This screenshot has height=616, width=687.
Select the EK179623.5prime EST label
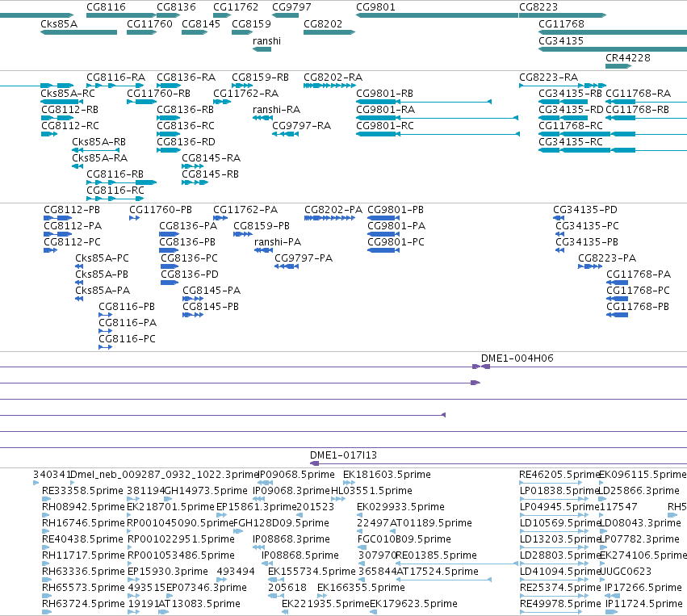point(413,604)
